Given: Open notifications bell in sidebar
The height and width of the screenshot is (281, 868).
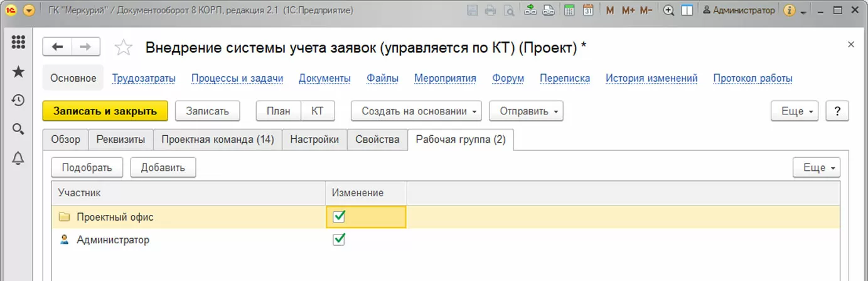Looking at the screenshot, I should [18, 158].
